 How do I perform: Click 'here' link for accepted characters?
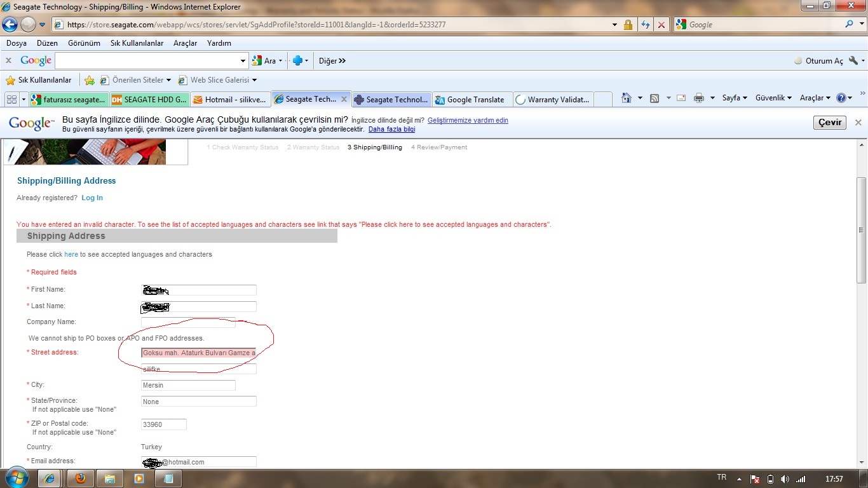click(x=71, y=254)
